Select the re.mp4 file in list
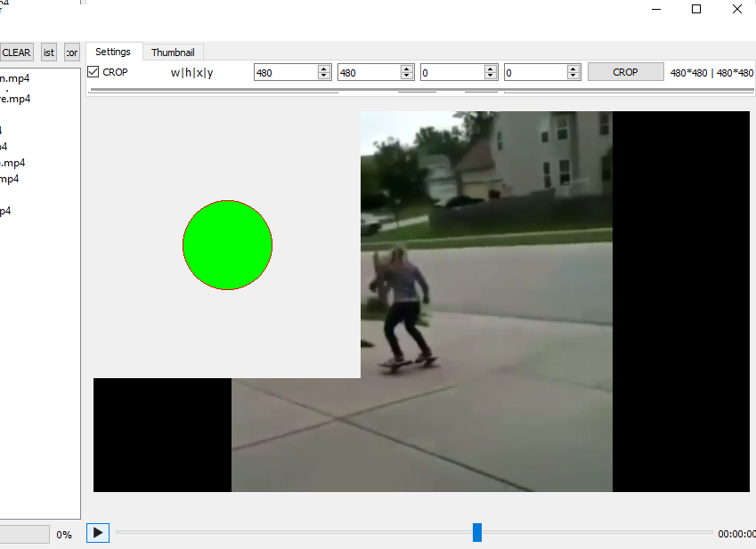The width and height of the screenshot is (756, 549). [15, 98]
